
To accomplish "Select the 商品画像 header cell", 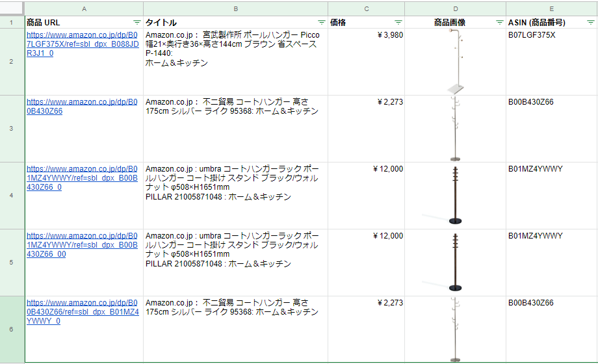I will (456, 22).
